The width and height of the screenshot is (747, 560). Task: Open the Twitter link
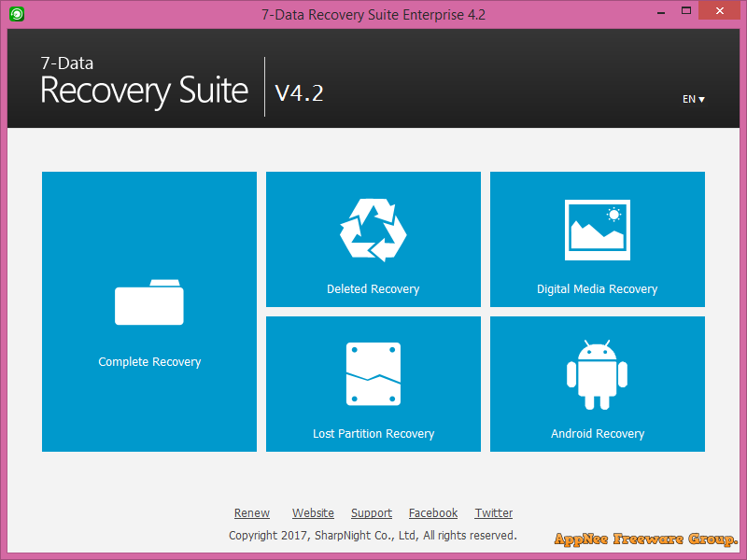point(494,512)
